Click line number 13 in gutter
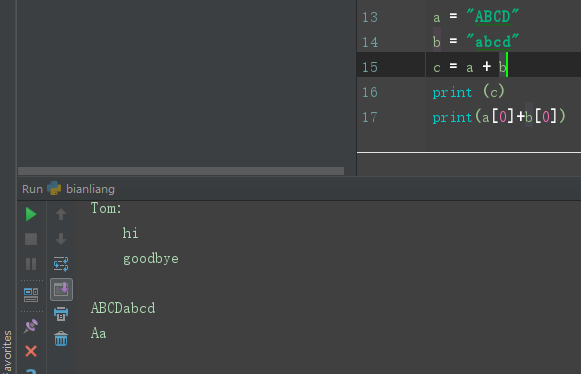Image resolution: width=581 pixels, height=374 pixels. [370, 17]
